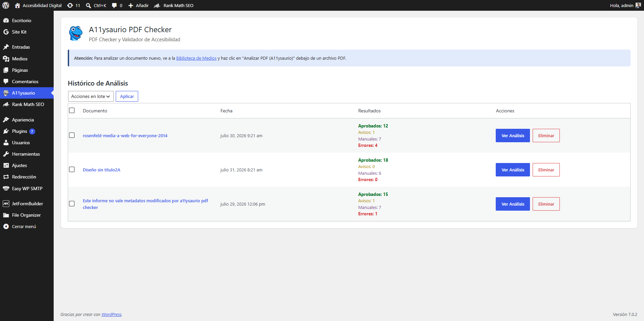The image size is (644, 321).
Task: Open the updates icon showing 11
Action: coord(70,5)
